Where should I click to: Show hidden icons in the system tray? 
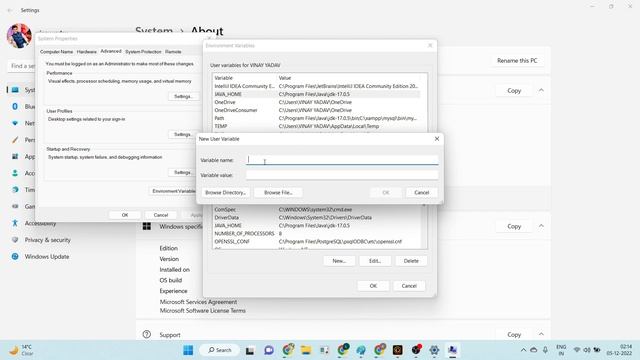(x=523, y=350)
